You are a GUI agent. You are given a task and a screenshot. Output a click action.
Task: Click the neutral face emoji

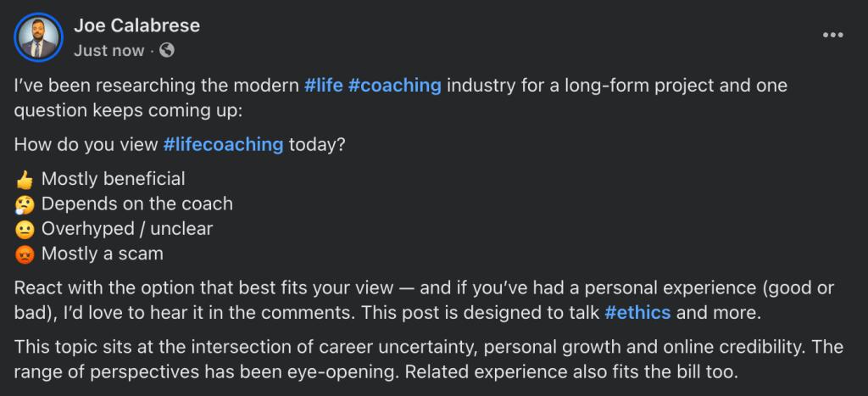25,229
